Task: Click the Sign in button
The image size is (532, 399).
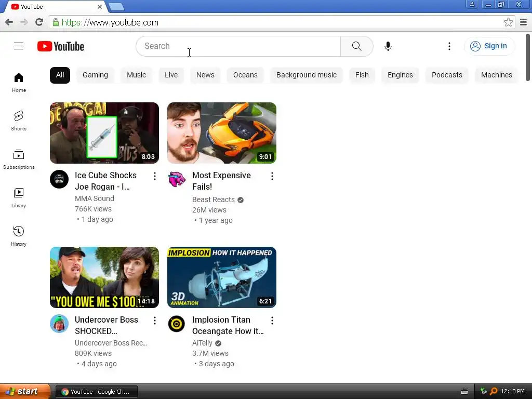Action: coord(489,46)
